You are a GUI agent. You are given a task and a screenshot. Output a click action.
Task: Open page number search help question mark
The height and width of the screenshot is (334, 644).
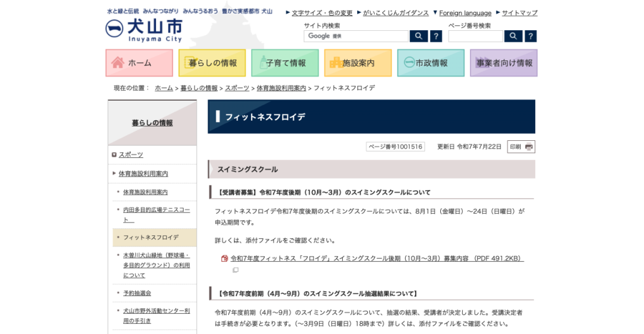pyautogui.click(x=531, y=36)
